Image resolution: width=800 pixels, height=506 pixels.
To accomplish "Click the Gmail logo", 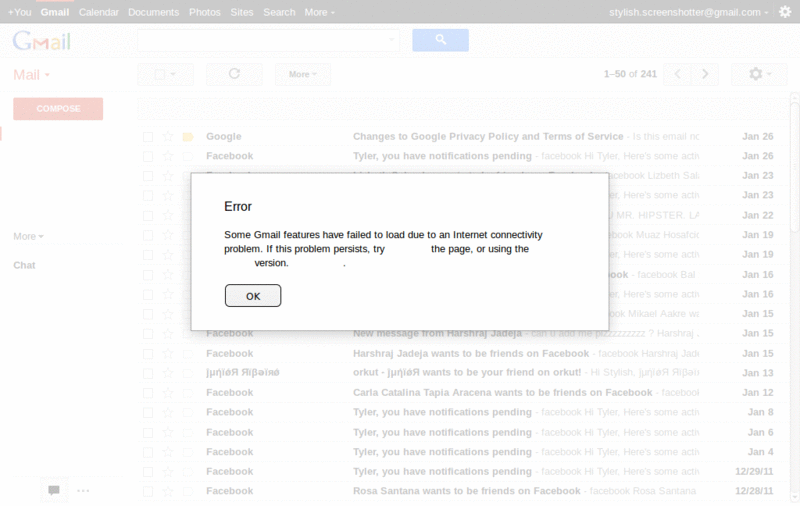I will (x=42, y=41).
